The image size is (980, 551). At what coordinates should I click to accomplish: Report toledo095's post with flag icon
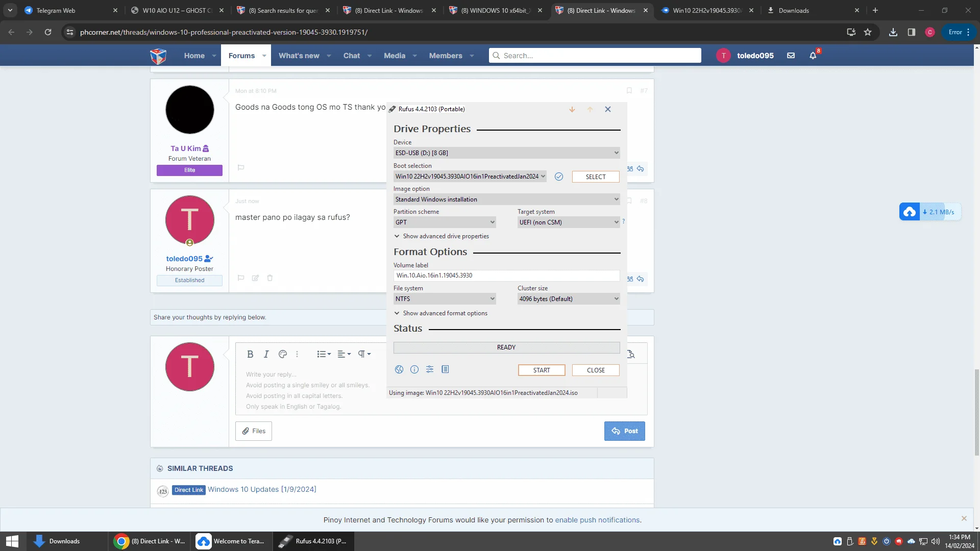pyautogui.click(x=241, y=278)
